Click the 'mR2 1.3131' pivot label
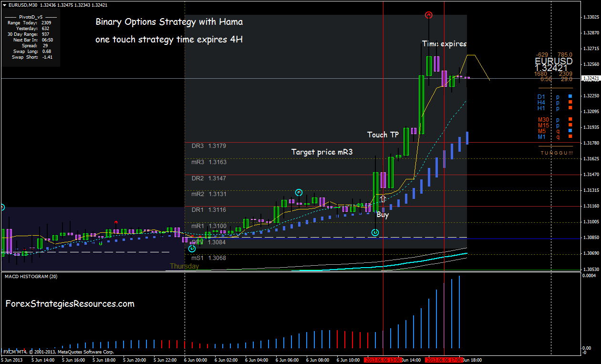Screen dimensions: 601x364 (209, 194)
